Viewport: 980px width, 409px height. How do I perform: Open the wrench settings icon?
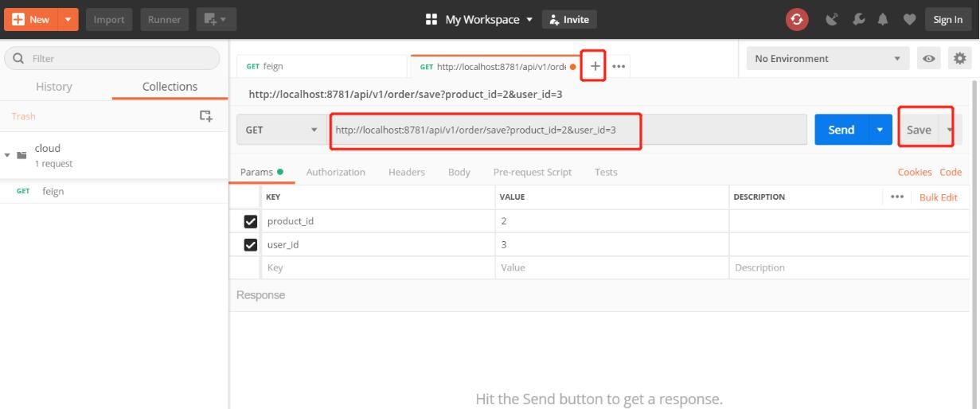click(x=858, y=19)
